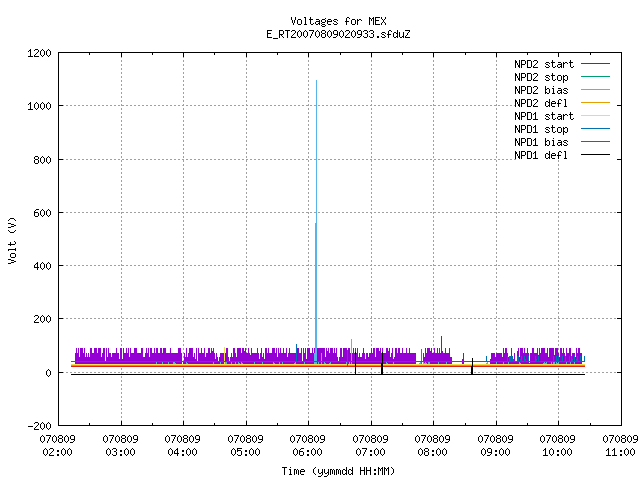Click the 08:00 x-axis time label
The height and width of the screenshot is (480, 640).
point(432,453)
